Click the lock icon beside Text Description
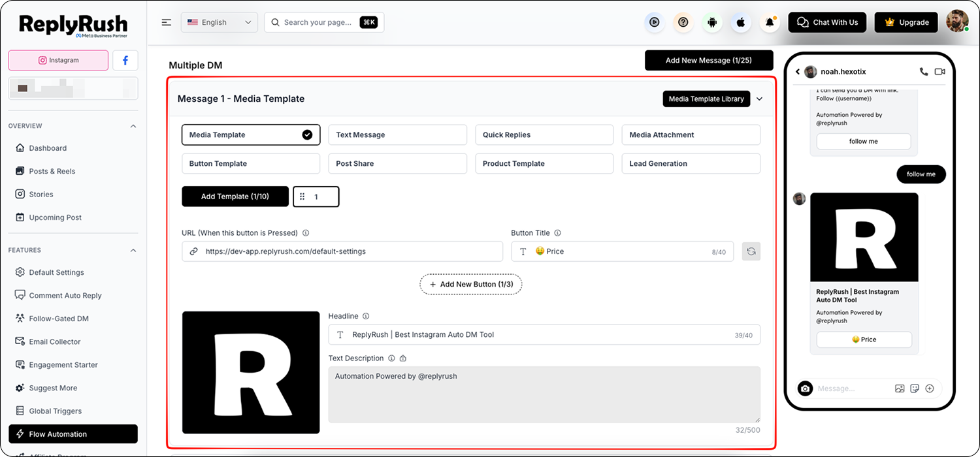980x457 pixels. tap(402, 358)
